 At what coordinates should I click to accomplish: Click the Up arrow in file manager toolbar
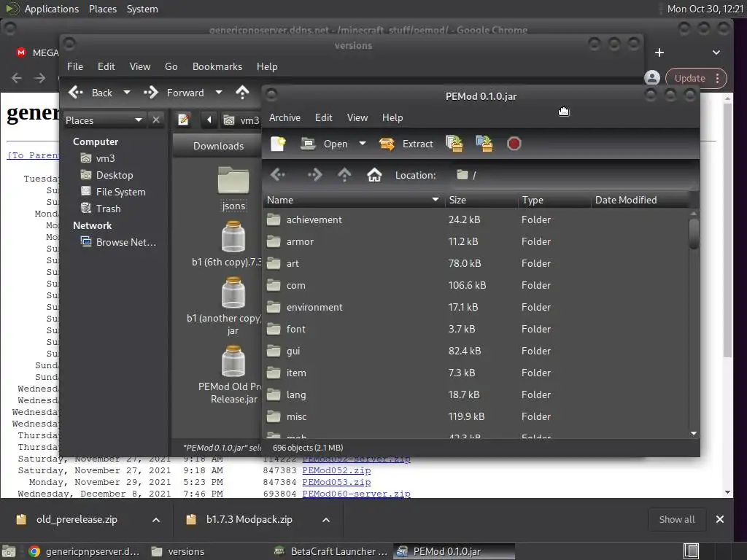242,93
